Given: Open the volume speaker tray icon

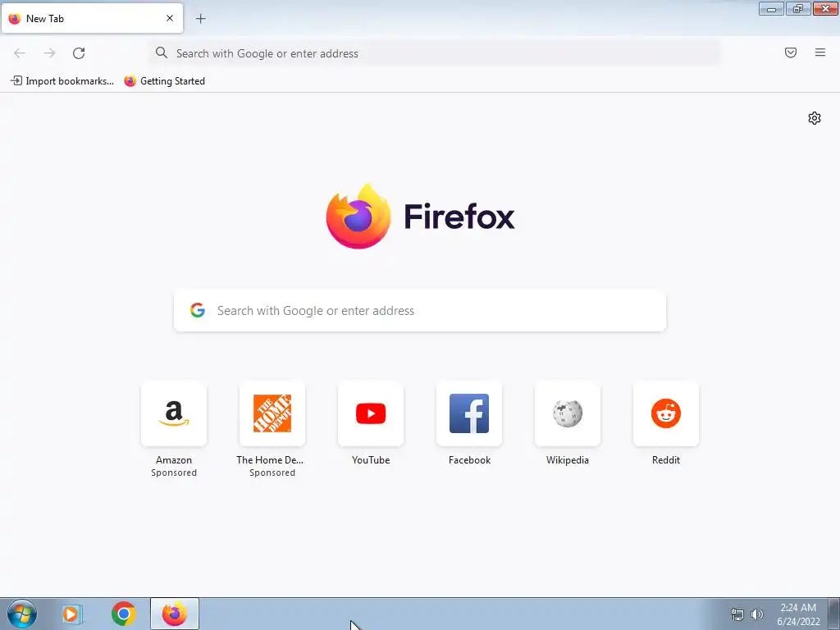Looking at the screenshot, I should (756, 614).
